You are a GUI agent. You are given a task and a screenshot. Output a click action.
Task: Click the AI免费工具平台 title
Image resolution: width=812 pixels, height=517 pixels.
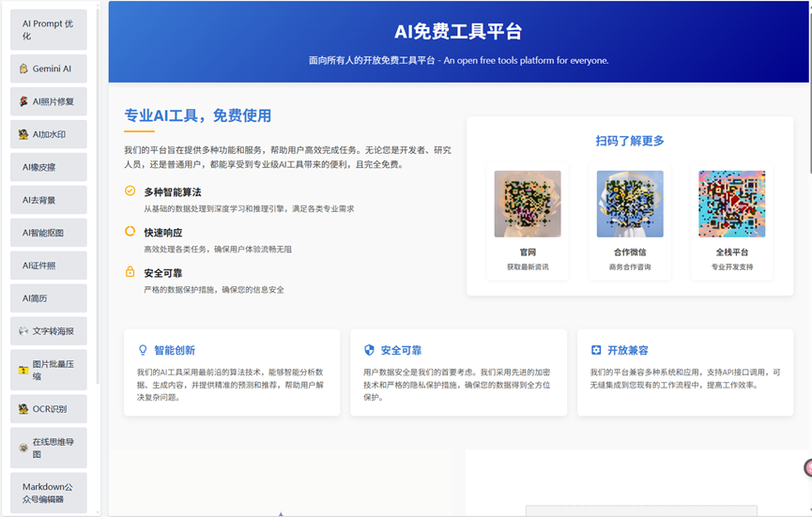click(458, 32)
